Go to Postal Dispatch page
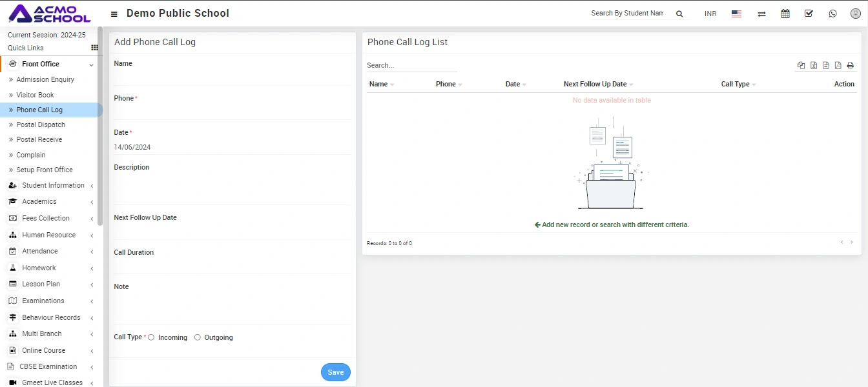The width and height of the screenshot is (868, 387). [x=41, y=124]
